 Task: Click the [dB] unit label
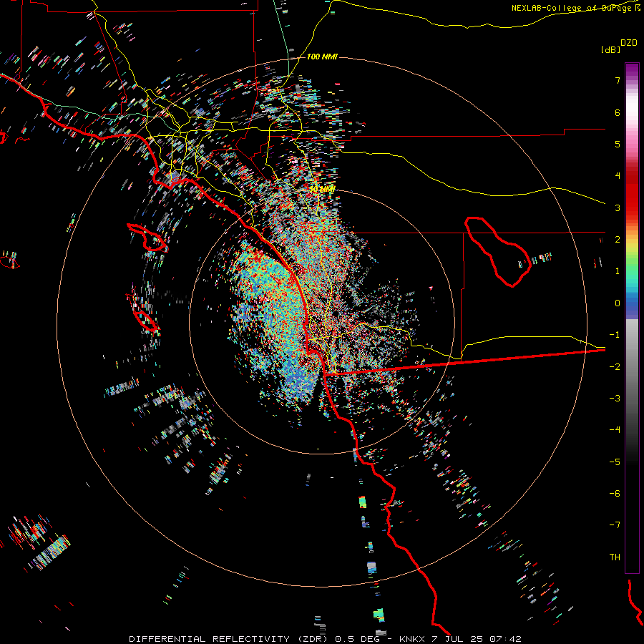[611, 49]
